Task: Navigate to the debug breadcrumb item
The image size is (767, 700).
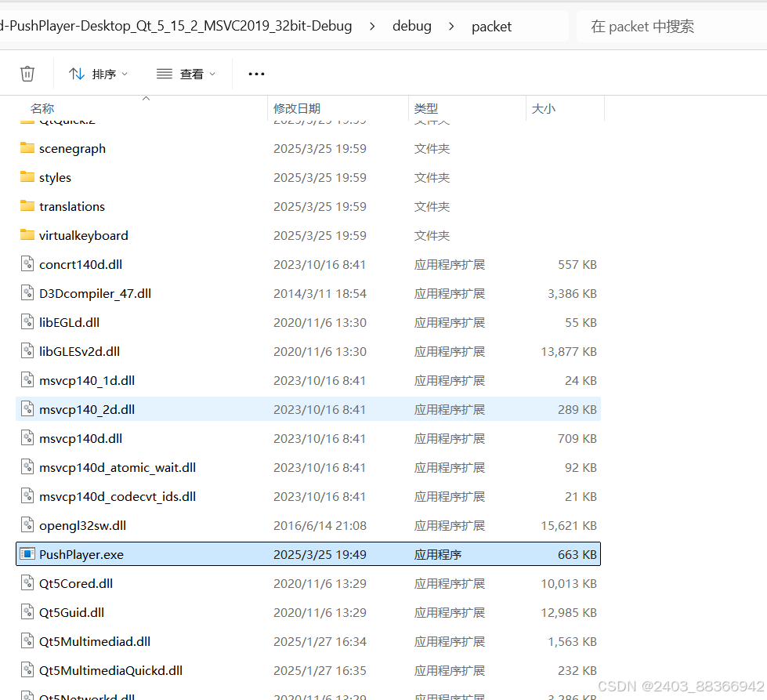Action: [412, 26]
